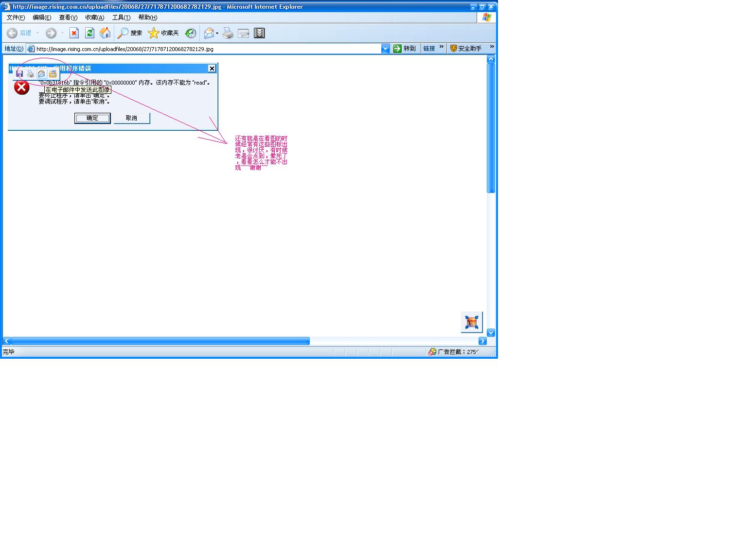The width and height of the screenshot is (747, 560).
Task: Open the 收藏(A) menu
Action: tap(94, 17)
